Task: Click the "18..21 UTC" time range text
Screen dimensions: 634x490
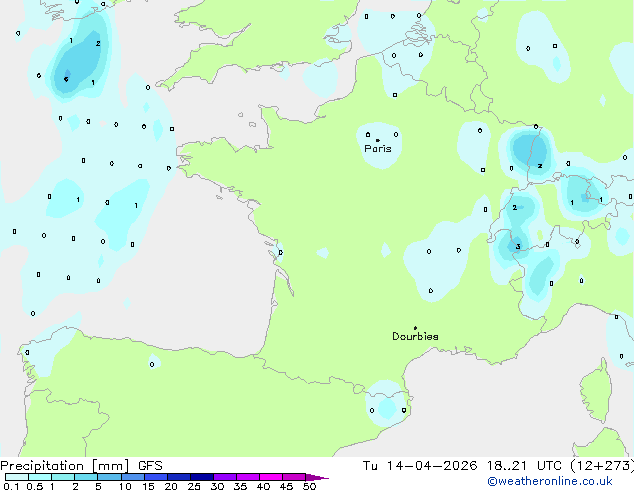Action: pos(524,466)
